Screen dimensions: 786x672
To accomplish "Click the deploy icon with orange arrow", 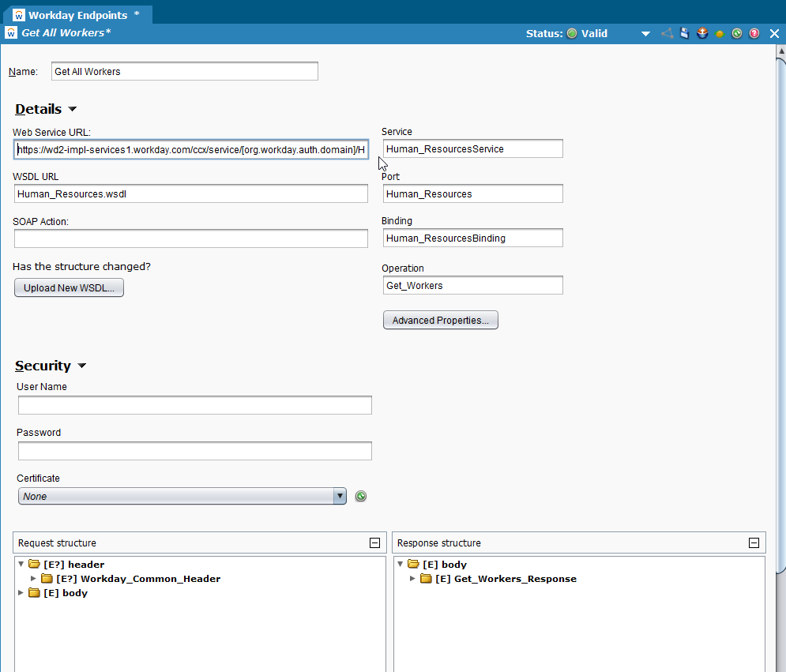I will tap(702, 33).
